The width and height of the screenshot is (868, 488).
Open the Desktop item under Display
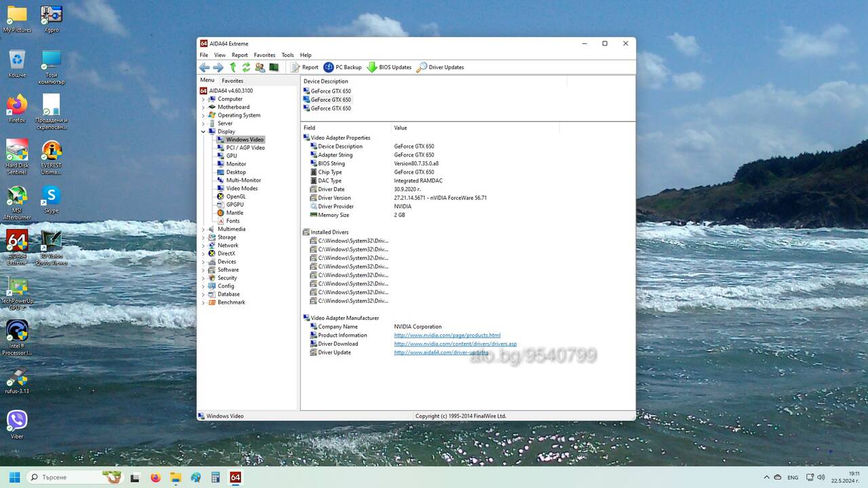point(236,172)
